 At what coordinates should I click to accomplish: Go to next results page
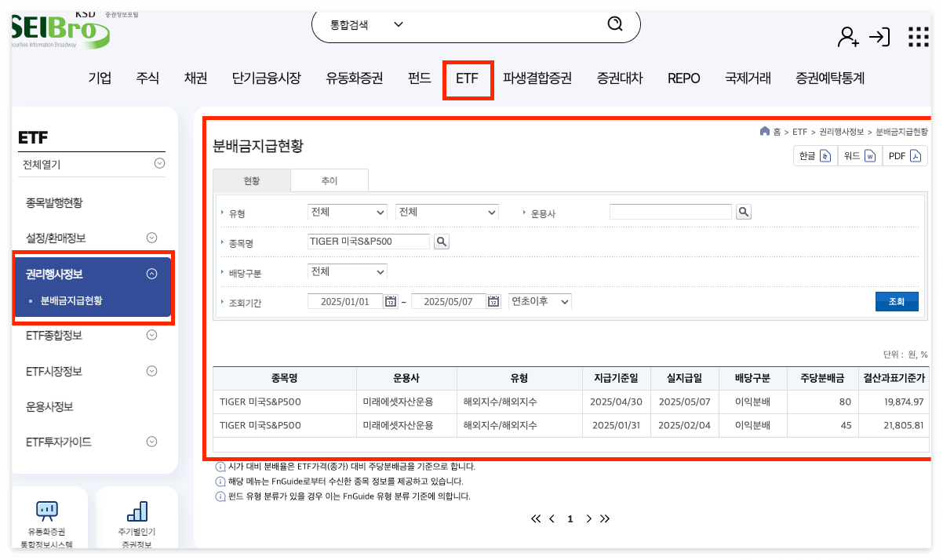(x=588, y=518)
